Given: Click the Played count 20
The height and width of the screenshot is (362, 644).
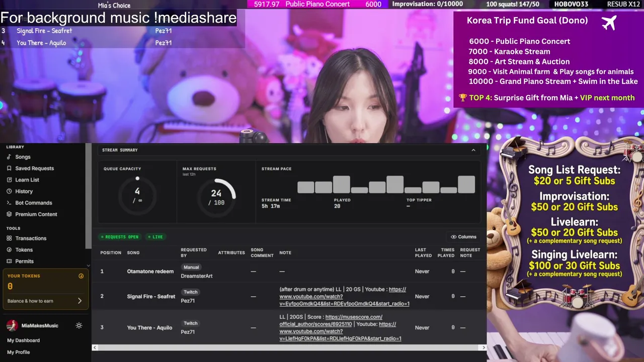Looking at the screenshot, I should [x=337, y=206].
